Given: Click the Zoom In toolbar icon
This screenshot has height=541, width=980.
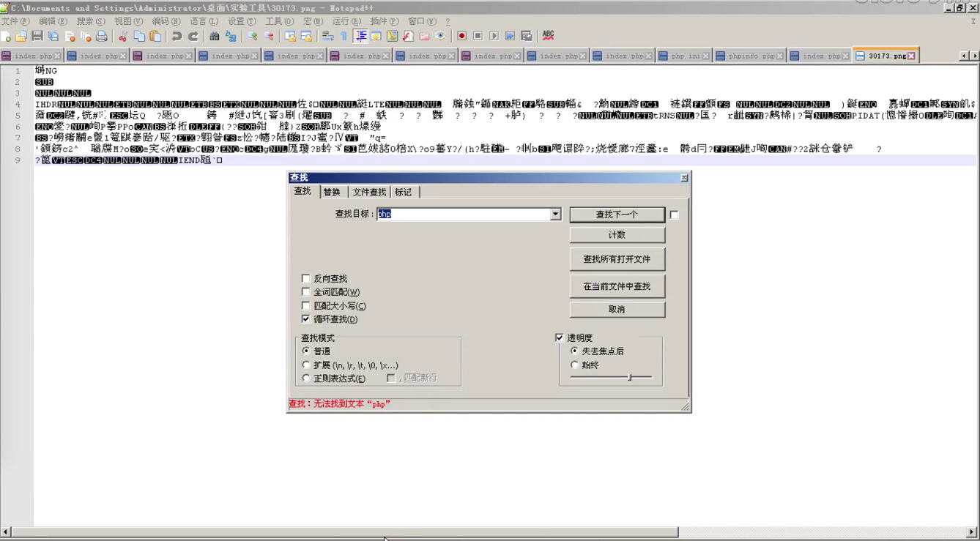Looking at the screenshot, I should [253, 36].
